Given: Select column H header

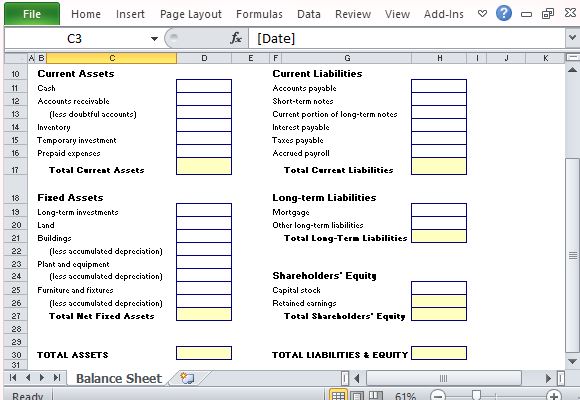Looking at the screenshot, I should [x=439, y=58].
